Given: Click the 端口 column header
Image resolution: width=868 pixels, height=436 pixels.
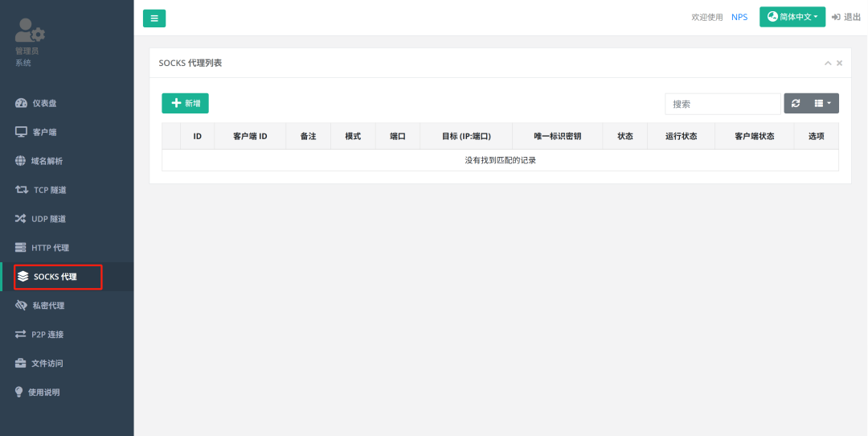Looking at the screenshot, I should (398, 136).
